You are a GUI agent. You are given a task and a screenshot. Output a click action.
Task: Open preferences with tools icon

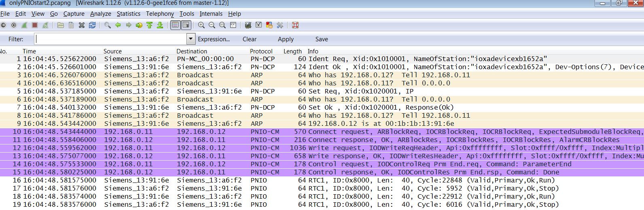tap(280, 25)
